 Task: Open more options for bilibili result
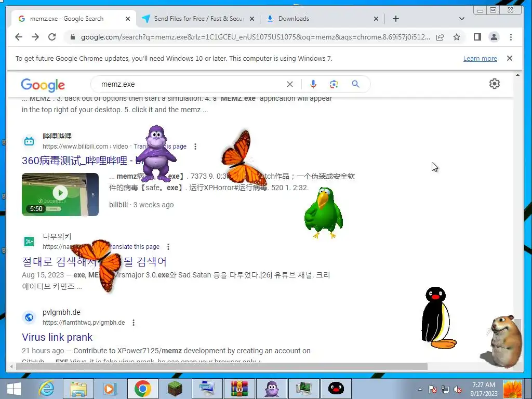(195, 147)
